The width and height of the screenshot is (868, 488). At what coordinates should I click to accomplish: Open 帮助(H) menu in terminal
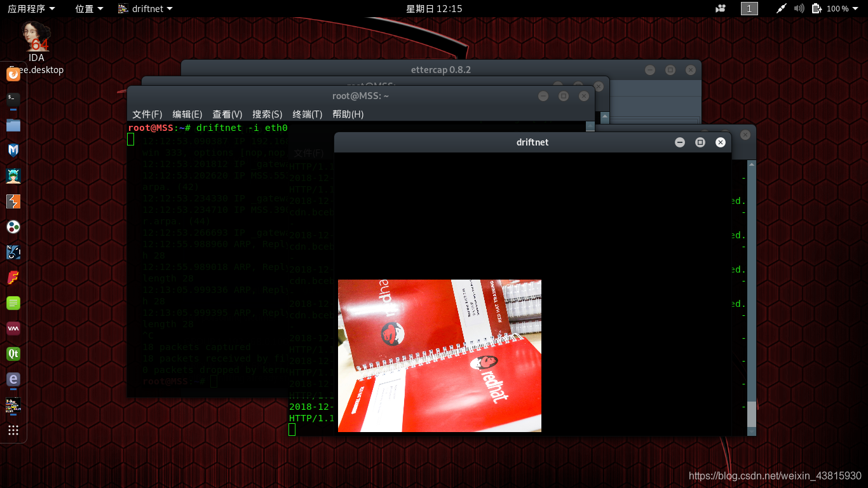click(348, 114)
